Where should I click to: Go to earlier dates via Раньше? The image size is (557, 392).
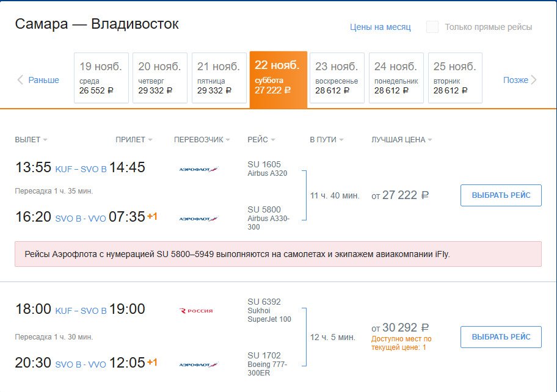[43, 80]
